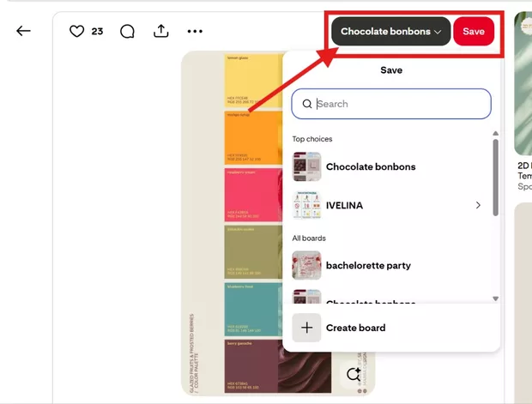The width and height of the screenshot is (532, 404).
Task: Click the board list scrollbar thumb
Action: [496, 178]
